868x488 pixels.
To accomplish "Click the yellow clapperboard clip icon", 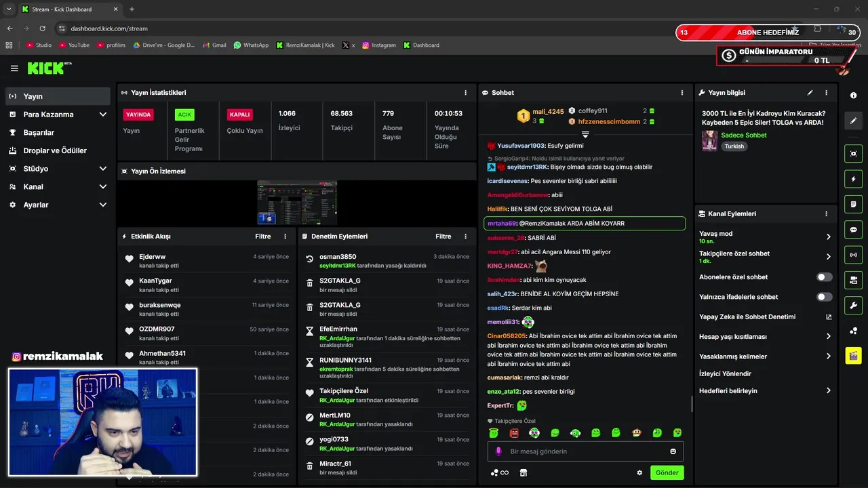I will [853, 355].
